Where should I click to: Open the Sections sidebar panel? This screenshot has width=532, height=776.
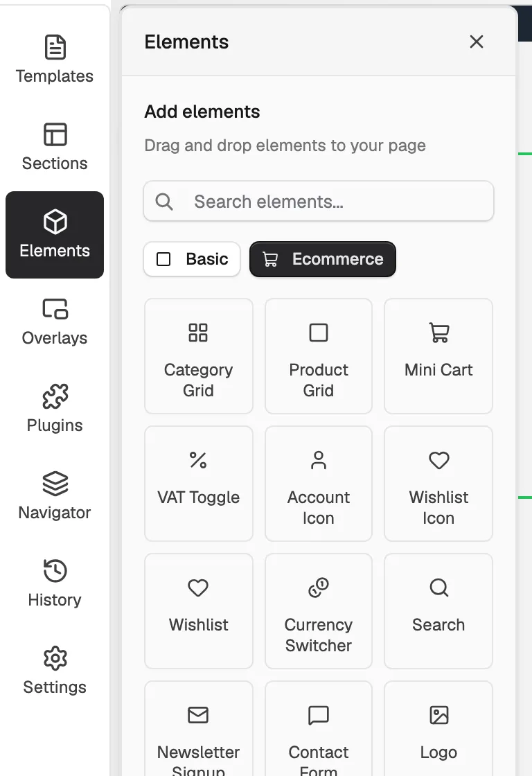click(x=55, y=148)
